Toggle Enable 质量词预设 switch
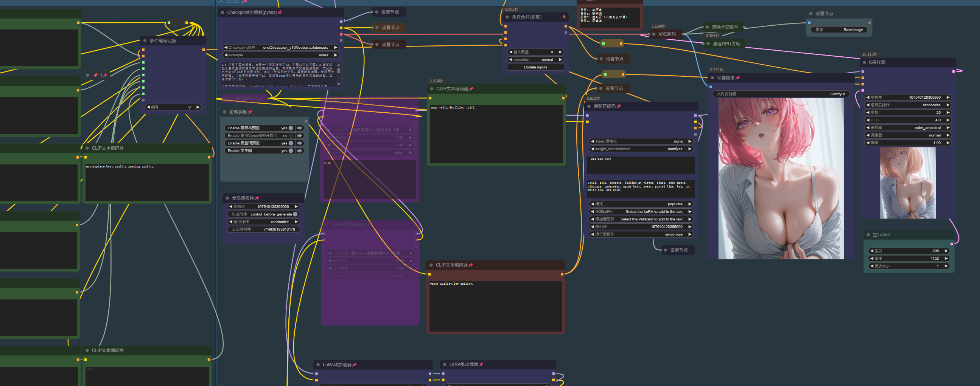980x386 pixels. tap(291, 143)
